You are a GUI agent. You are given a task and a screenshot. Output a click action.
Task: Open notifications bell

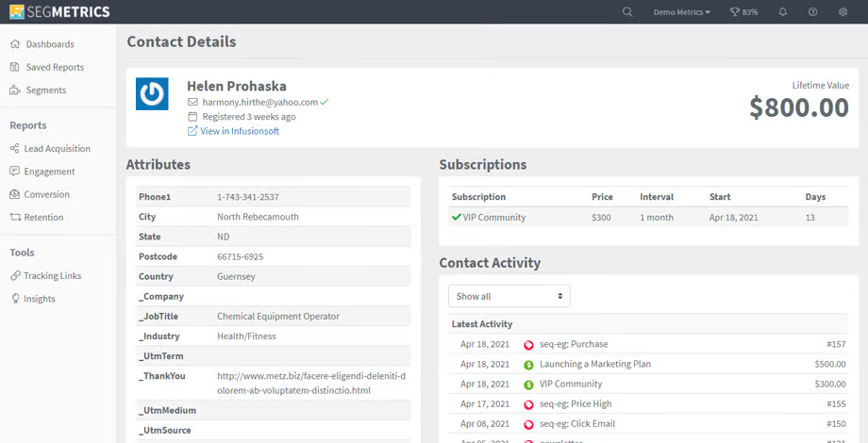pyautogui.click(x=783, y=11)
